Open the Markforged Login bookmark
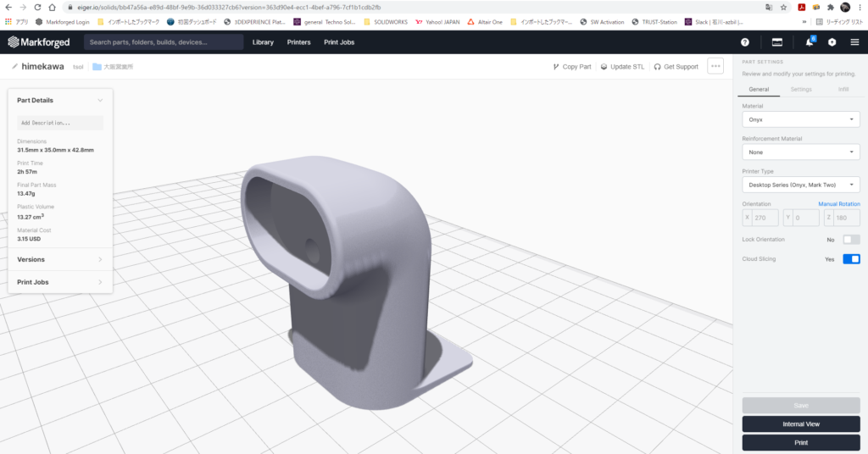The height and width of the screenshot is (454, 868). click(62, 22)
